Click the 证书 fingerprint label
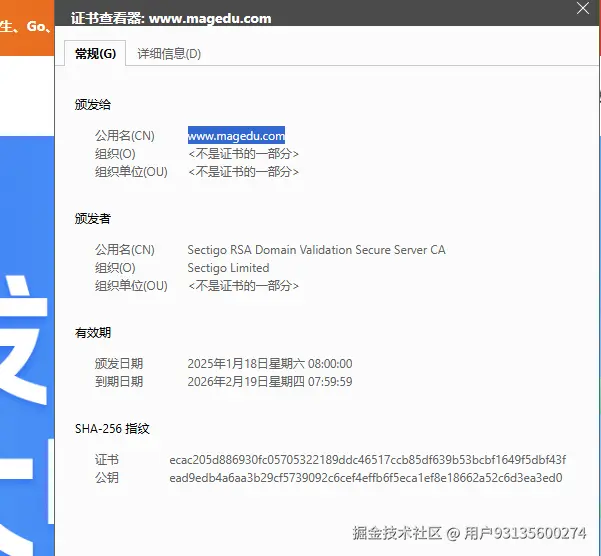Screen dimensions: 601x556 pos(107,459)
